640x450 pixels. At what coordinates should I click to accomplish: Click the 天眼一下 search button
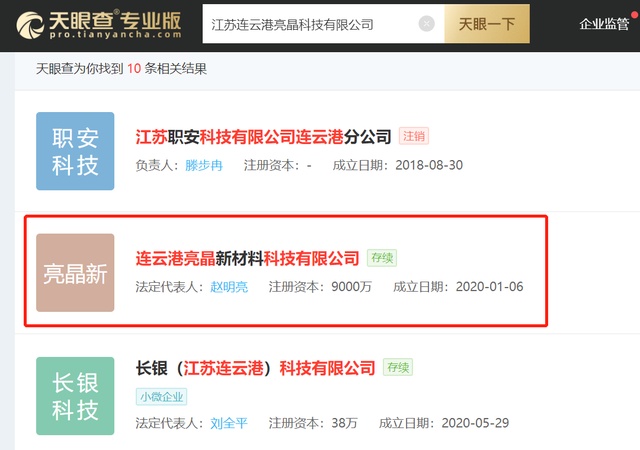tap(487, 24)
